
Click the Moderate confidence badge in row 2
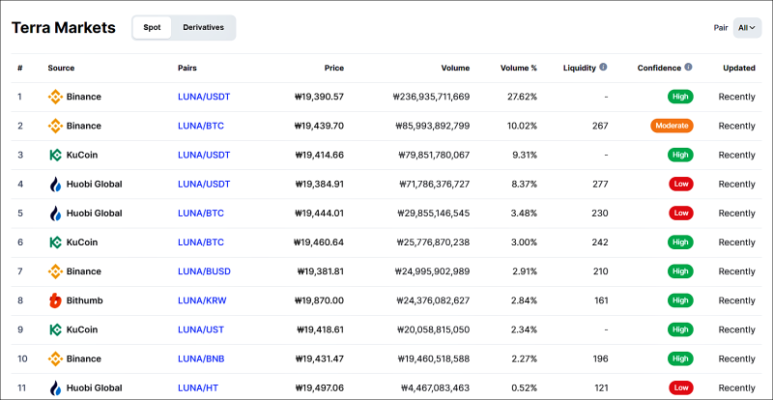coord(671,126)
